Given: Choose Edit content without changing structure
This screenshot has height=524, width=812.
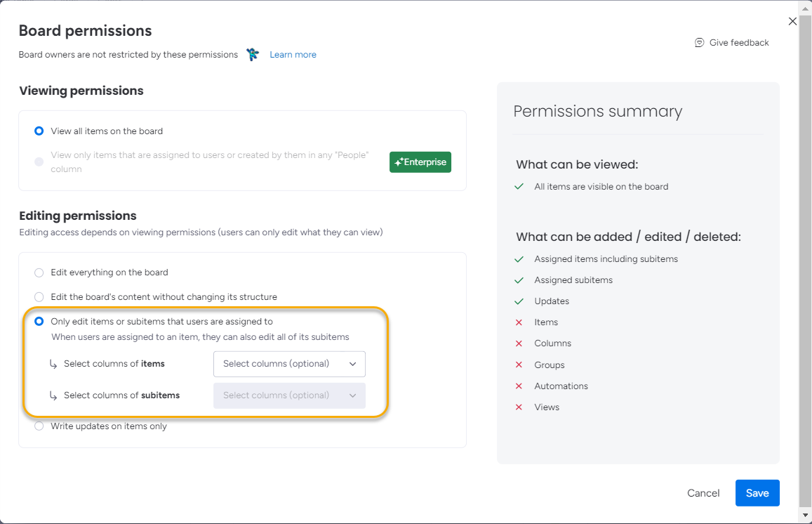Looking at the screenshot, I should click(39, 297).
